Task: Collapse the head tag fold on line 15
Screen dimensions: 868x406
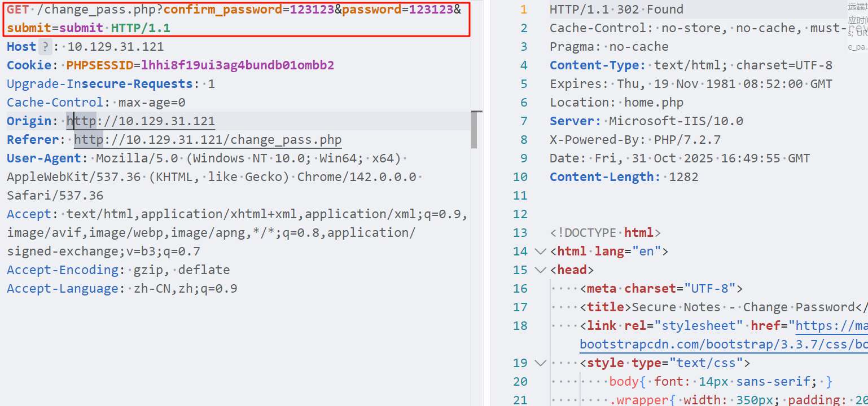Action: [x=540, y=270]
